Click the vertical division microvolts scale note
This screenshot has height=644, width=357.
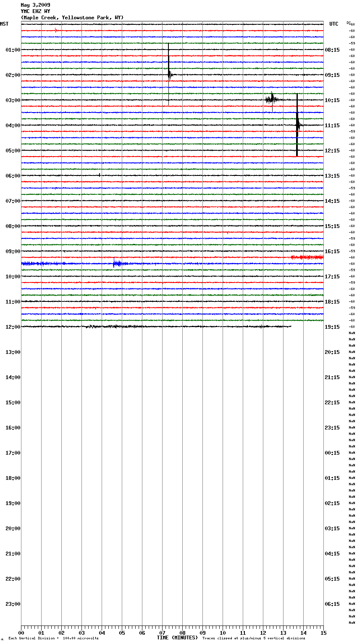(x=53, y=639)
